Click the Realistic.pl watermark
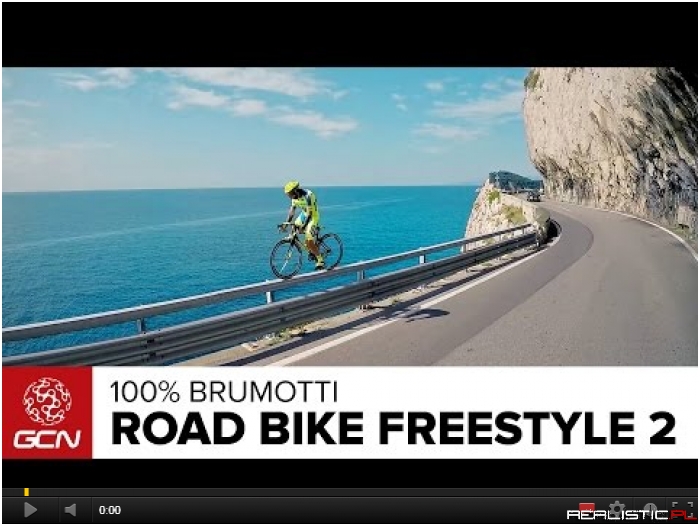 tap(631, 515)
